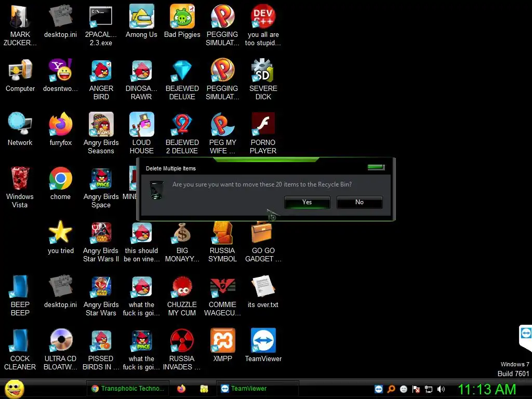Select the Among Us desktop icon
The height and width of the screenshot is (399, 532).
(x=141, y=21)
